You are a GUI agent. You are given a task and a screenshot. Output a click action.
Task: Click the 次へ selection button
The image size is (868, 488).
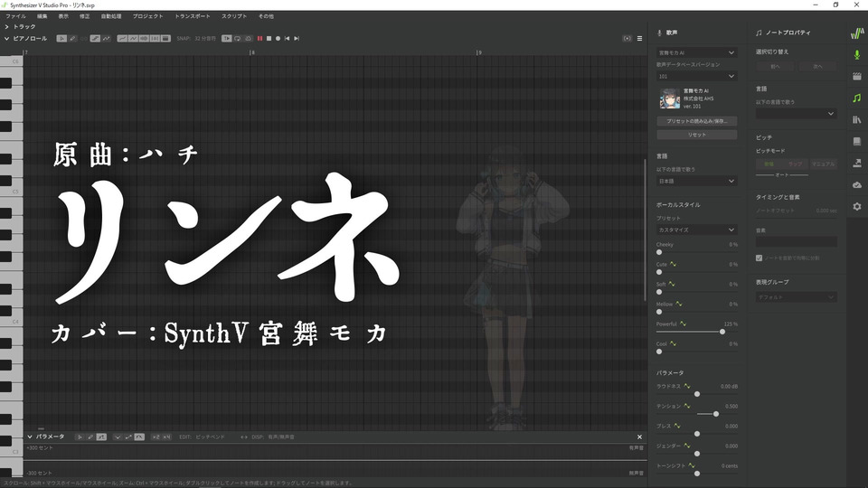[x=817, y=66]
